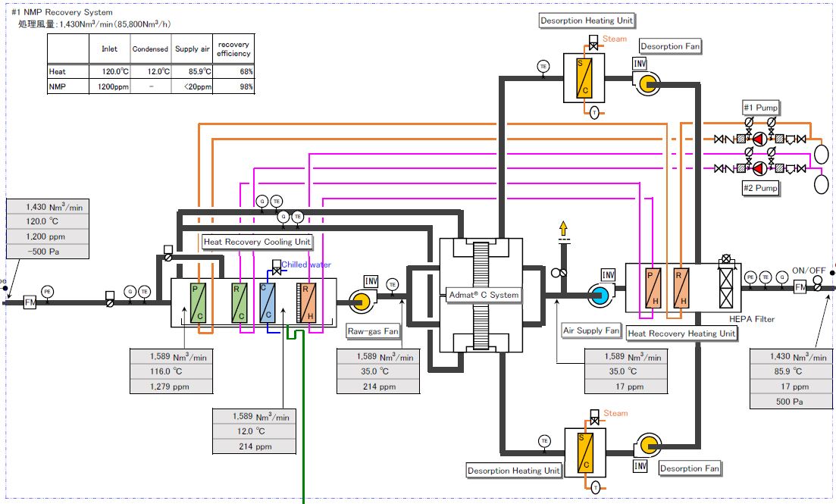Click the Desorption Heating Unit label at bottom
The width and height of the screenshot is (836, 504).
click(x=514, y=470)
